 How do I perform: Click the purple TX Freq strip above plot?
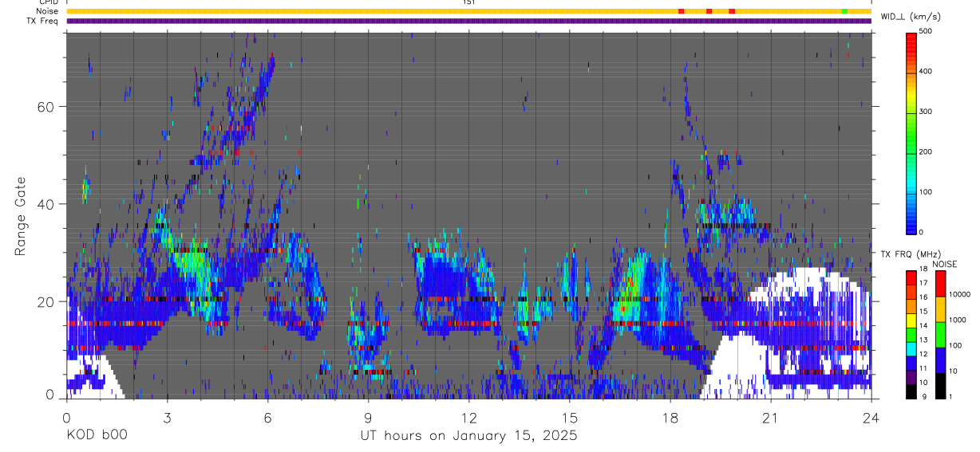468,22
